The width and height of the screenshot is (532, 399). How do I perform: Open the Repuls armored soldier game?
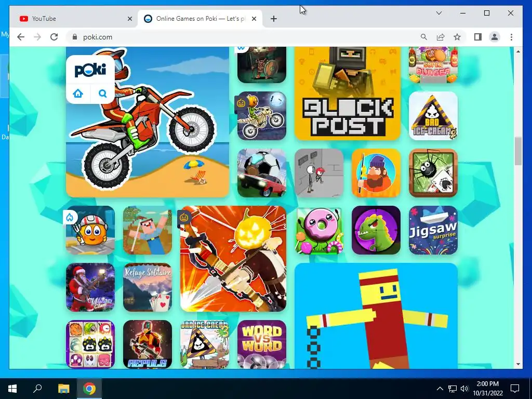coord(147,344)
